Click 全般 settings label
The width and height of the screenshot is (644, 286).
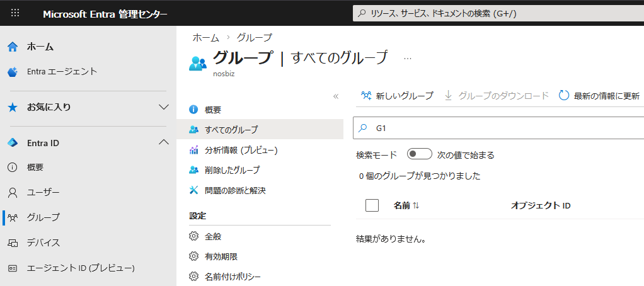click(213, 236)
